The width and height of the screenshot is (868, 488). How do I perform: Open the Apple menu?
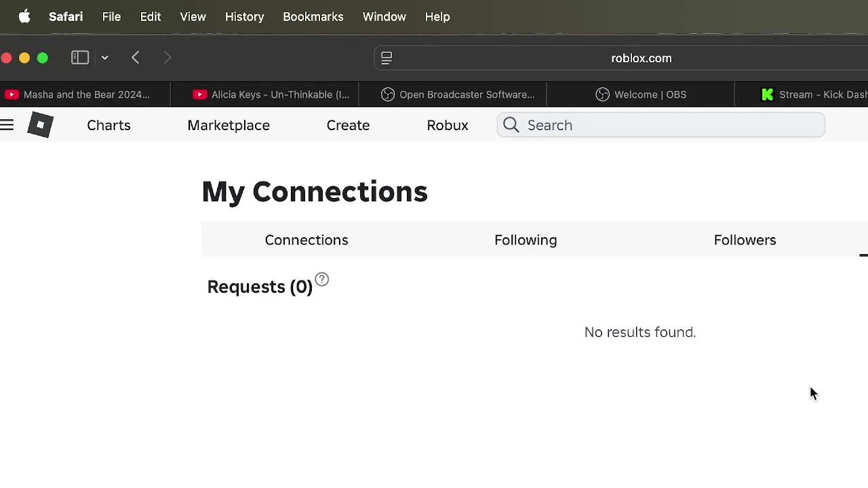tap(24, 16)
